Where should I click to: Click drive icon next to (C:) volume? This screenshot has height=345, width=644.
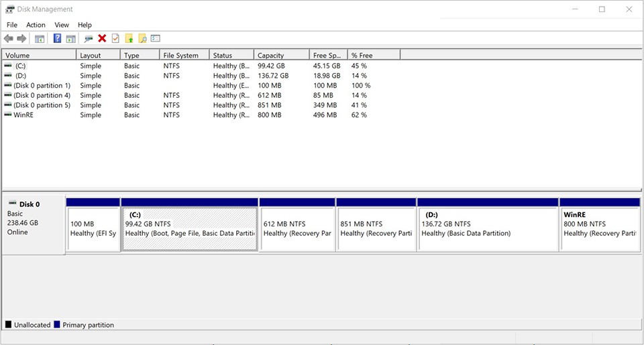click(x=8, y=65)
